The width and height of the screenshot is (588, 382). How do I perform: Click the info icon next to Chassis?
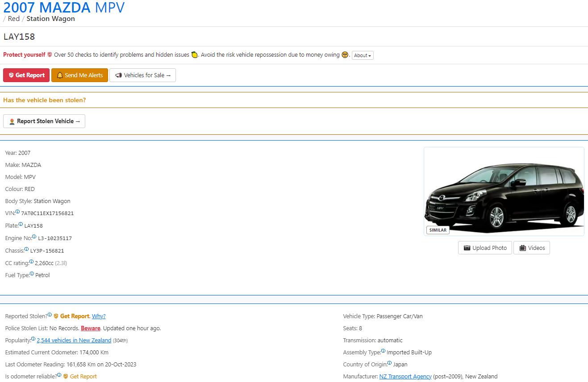[x=27, y=249]
